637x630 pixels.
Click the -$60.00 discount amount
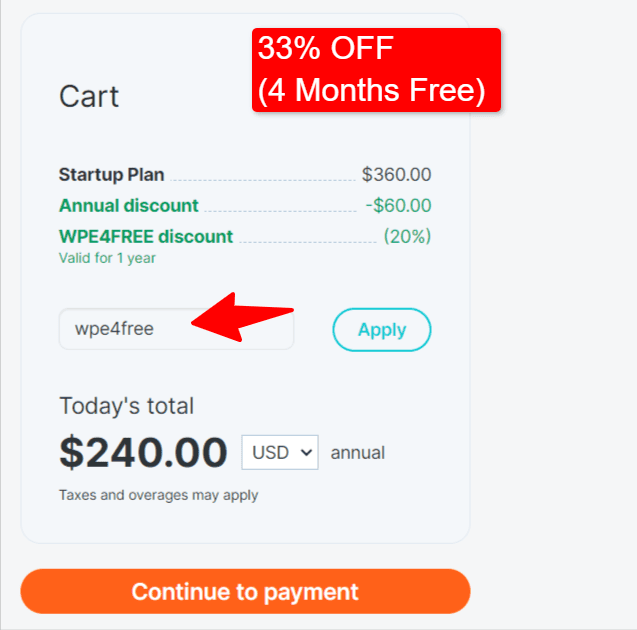(x=398, y=206)
